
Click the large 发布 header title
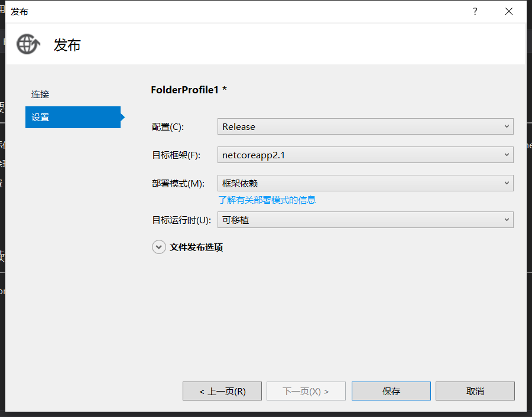click(67, 45)
